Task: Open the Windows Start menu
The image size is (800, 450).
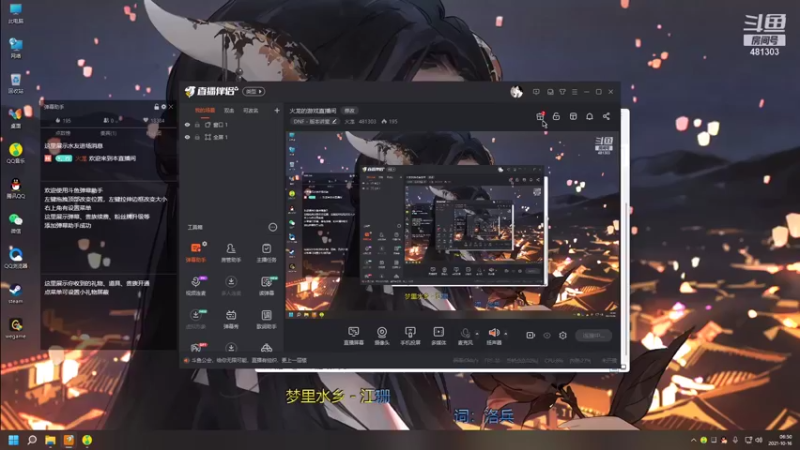Action: pos(13,440)
